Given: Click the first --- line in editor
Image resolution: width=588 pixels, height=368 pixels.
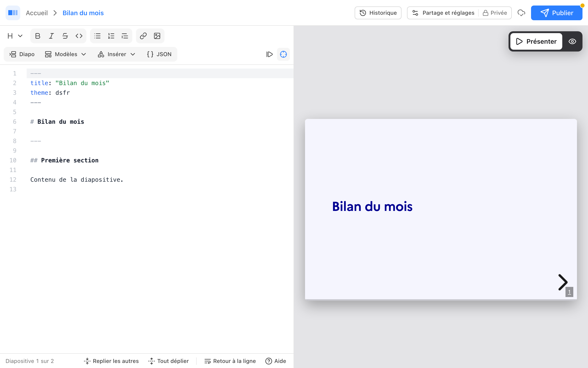Looking at the screenshot, I should [x=160, y=73].
